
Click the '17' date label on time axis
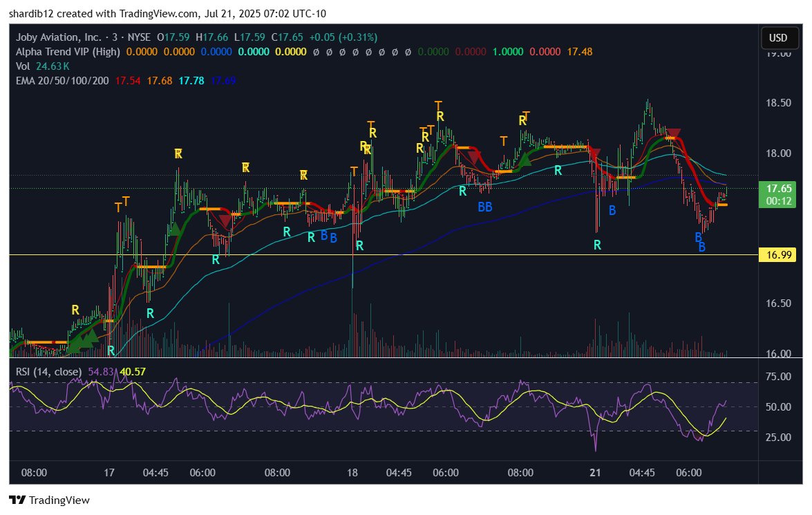point(108,473)
